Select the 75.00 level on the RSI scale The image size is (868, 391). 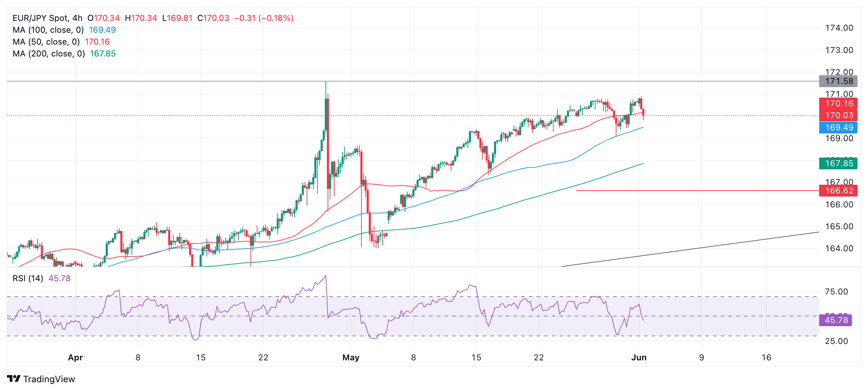[x=836, y=292]
